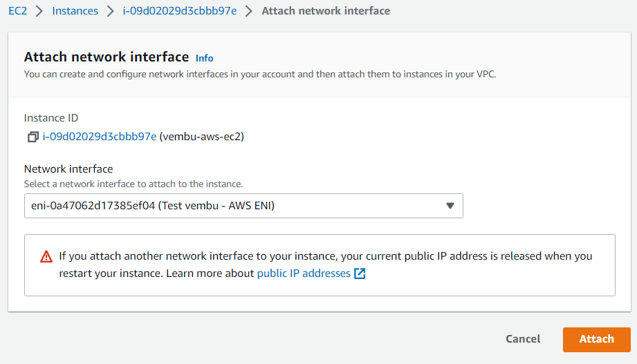
Task: Click the orange Attach button
Action: pos(596,339)
